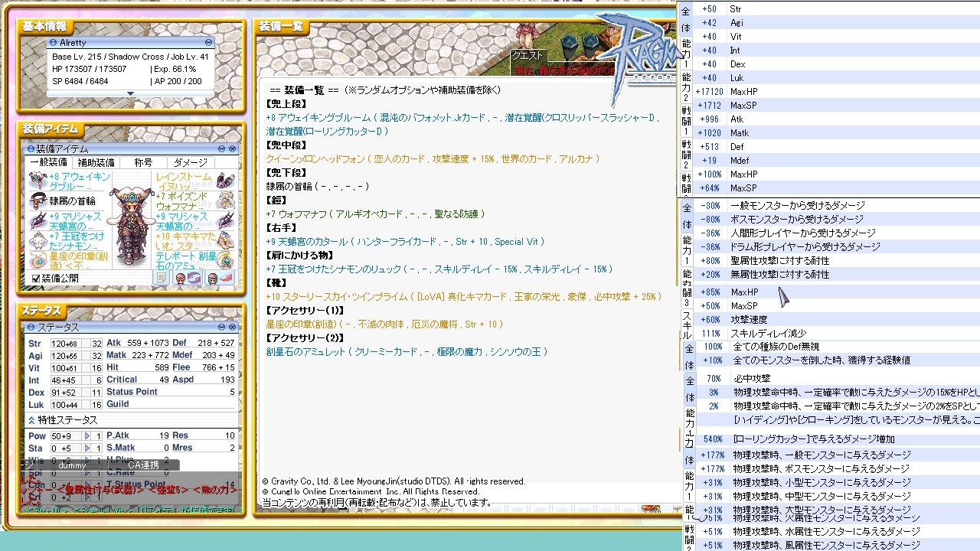Click the 星座の印章 accessory icon
This screenshot has width=980, height=551.
pyautogui.click(x=38, y=260)
